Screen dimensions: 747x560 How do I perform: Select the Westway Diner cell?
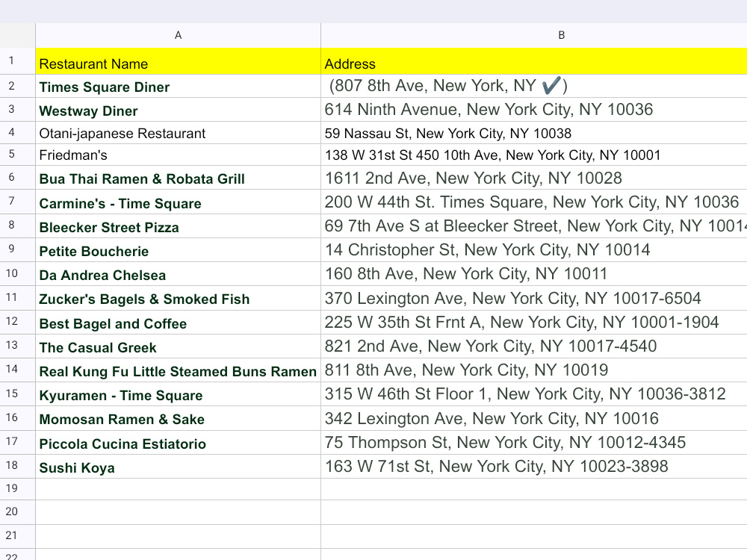point(179,110)
